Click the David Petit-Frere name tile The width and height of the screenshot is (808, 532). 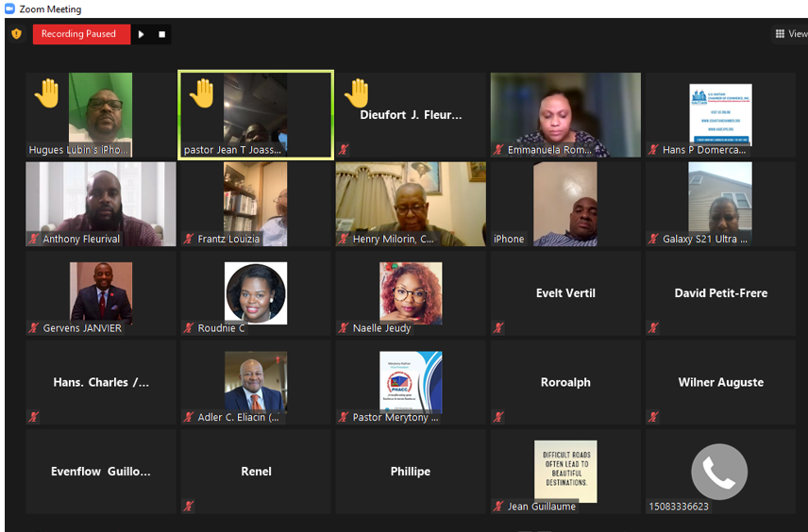[720, 293]
